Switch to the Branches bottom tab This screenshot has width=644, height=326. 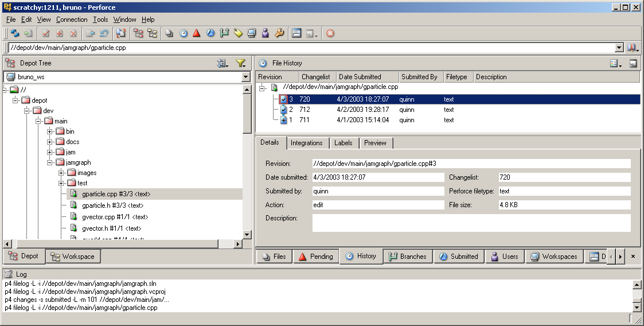(408, 257)
